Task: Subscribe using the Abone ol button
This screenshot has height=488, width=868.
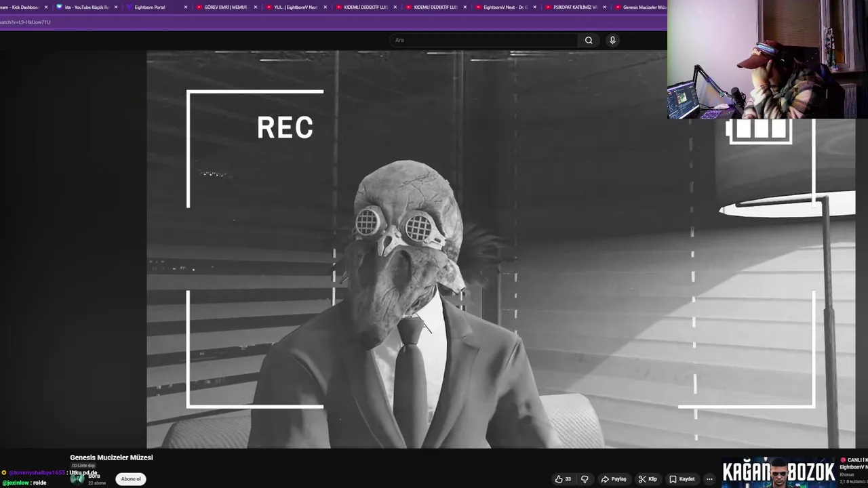Action: pyautogui.click(x=131, y=479)
